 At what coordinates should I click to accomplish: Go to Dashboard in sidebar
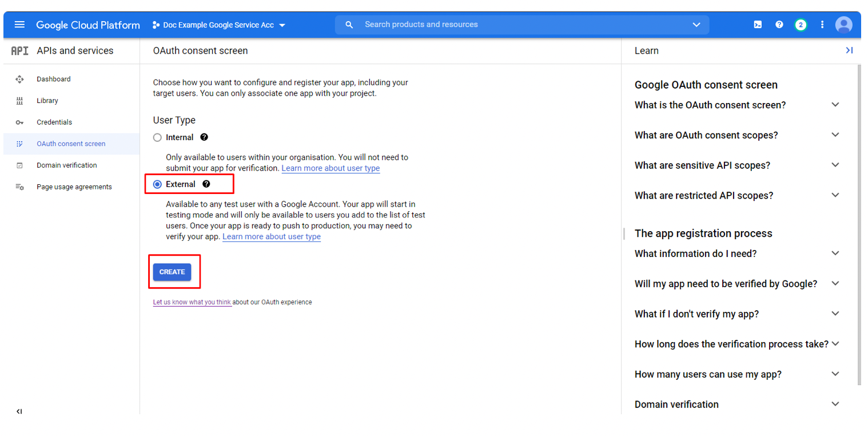click(54, 79)
